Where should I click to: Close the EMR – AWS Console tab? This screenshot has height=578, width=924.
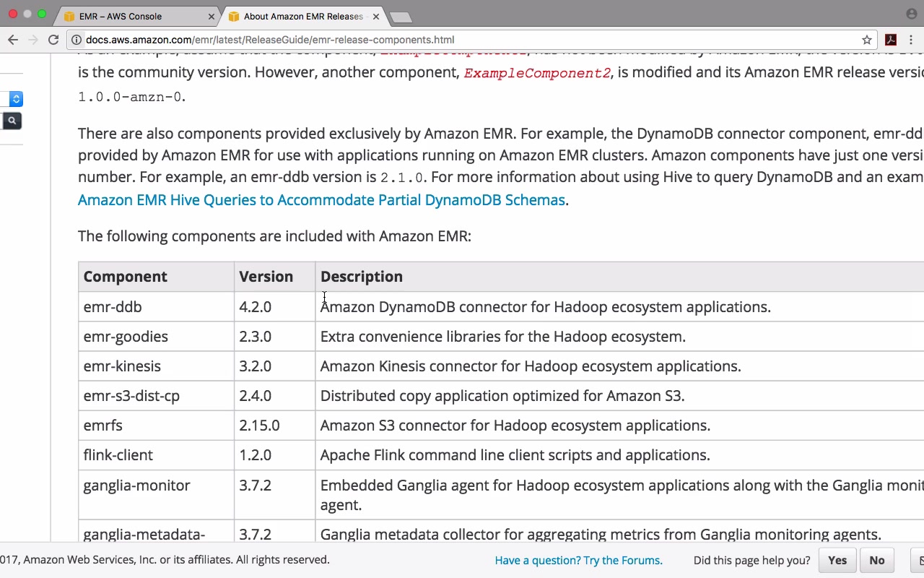(x=212, y=16)
